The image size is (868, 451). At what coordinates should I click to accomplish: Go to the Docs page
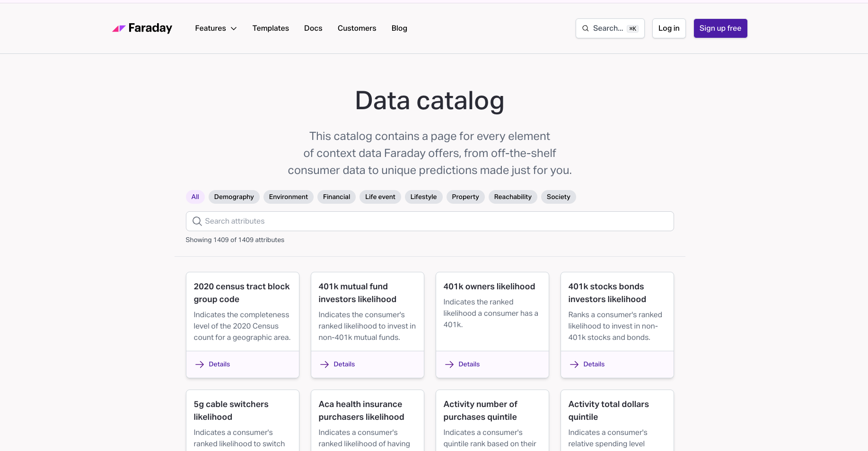point(313,28)
